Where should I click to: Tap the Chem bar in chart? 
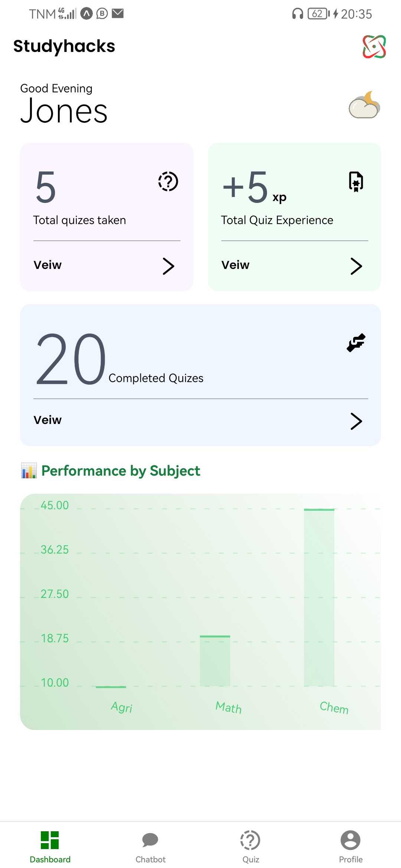tap(319, 597)
